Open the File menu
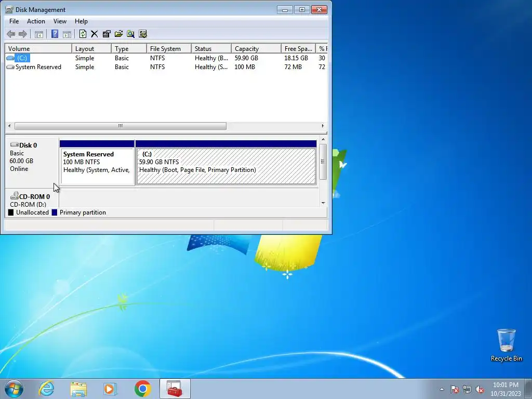The width and height of the screenshot is (532, 399). point(14,21)
